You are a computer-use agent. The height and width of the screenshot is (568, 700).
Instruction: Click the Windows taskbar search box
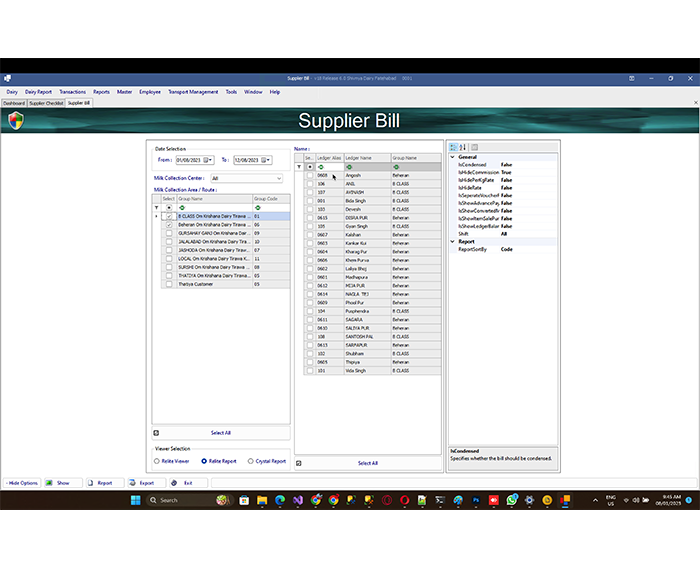[172, 500]
